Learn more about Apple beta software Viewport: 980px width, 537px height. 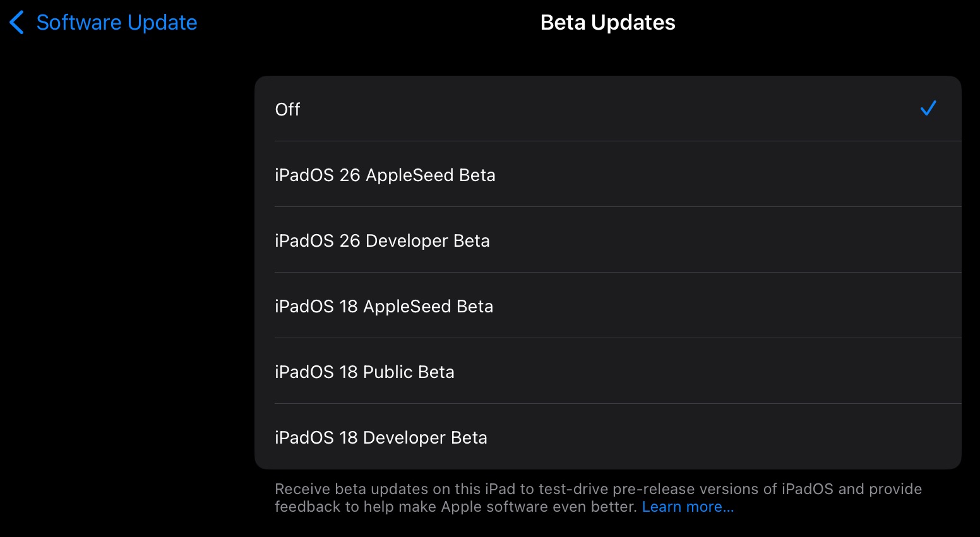tap(688, 507)
